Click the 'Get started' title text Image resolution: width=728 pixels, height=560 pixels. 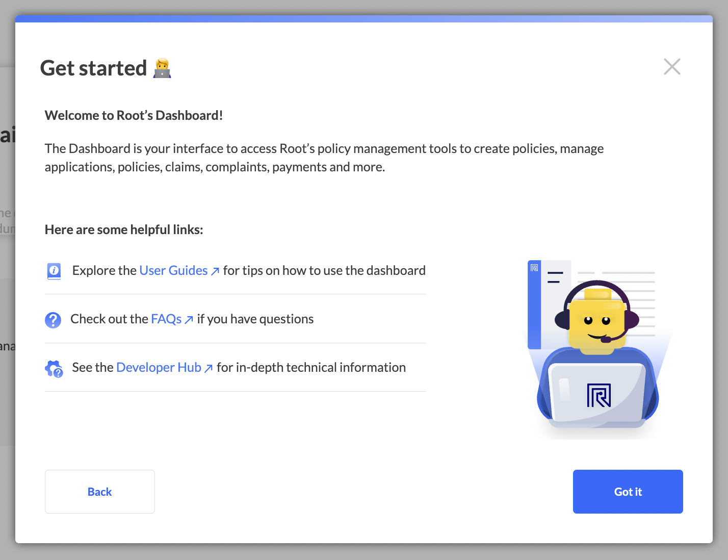click(94, 68)
